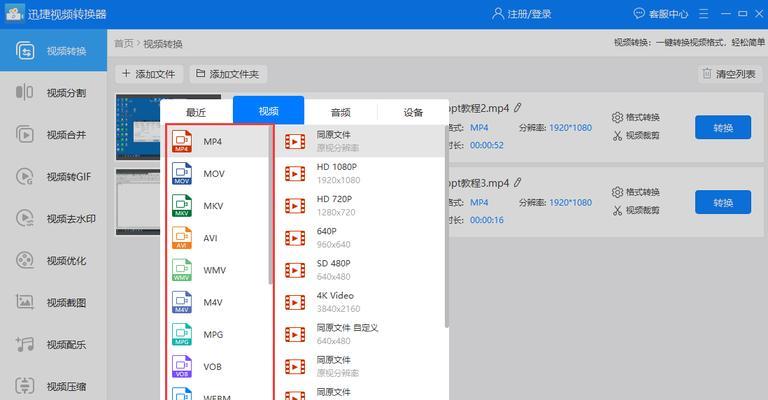Screen dimensions: 768x400
Task: Click the resolution list scrollbar
Action: pyautogui.click(x=447, y=226)
